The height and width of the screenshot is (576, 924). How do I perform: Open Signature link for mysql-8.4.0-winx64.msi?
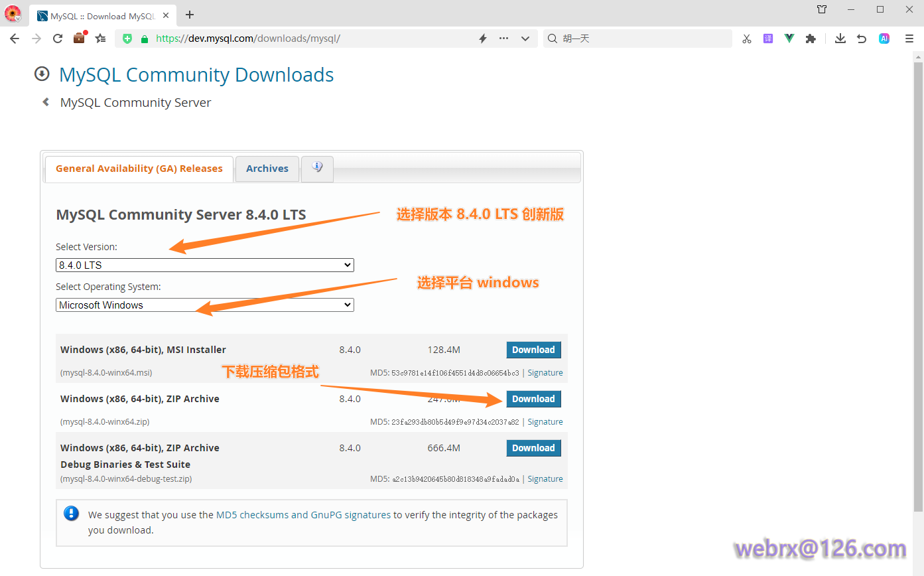(545, 373)
